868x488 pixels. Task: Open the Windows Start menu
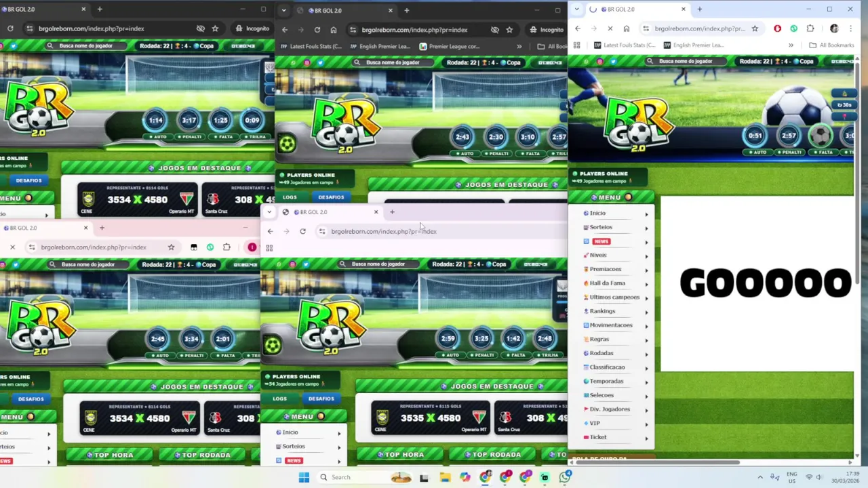304,477
